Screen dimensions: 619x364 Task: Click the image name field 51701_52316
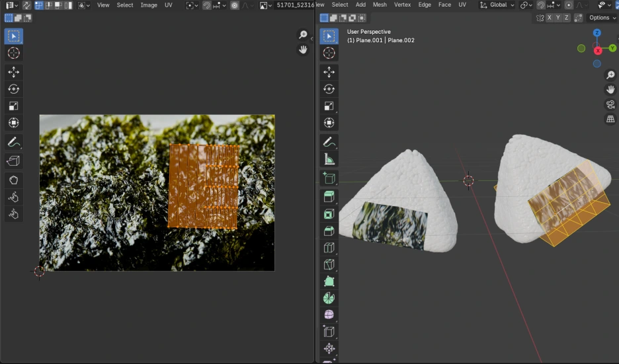click(x=295, y=5)
